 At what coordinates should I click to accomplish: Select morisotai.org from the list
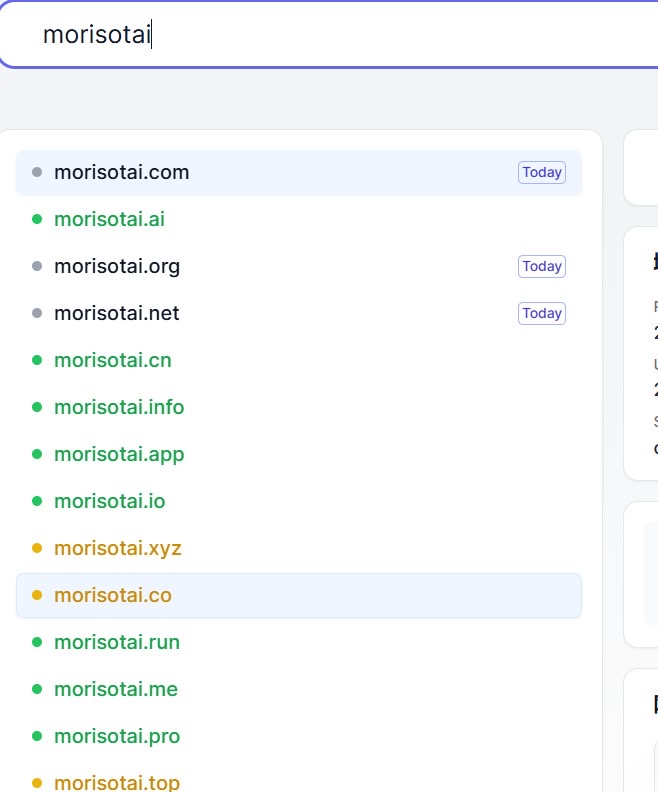[x=116, y=267]
